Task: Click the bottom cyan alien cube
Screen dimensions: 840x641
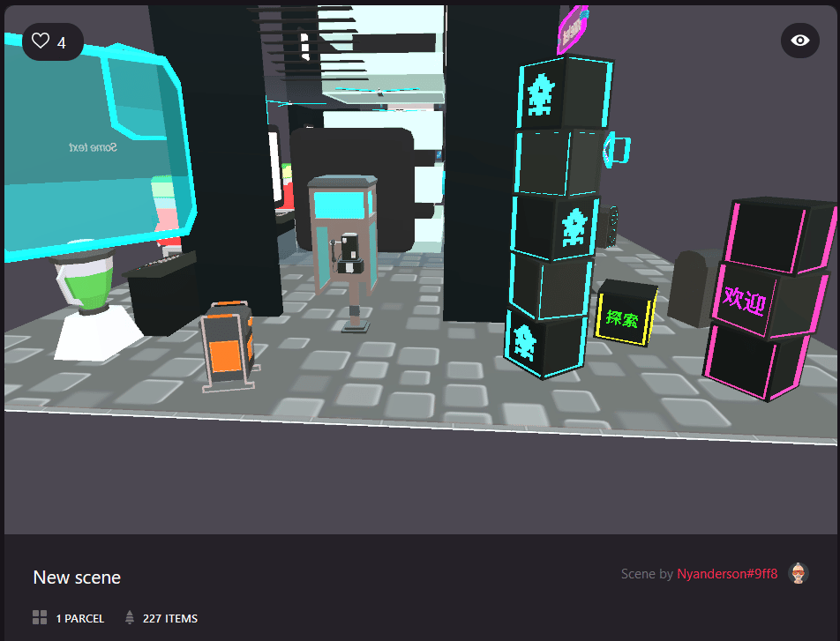Action: 542,343
